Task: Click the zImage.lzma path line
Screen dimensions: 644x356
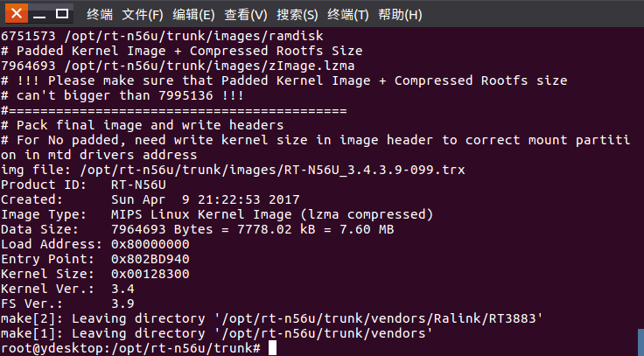Action: tap(178, 66)
